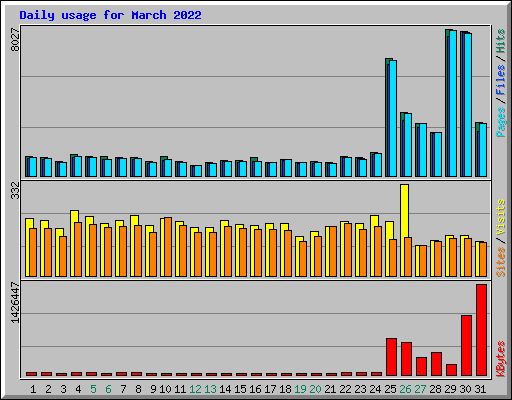Select the cyan hits bar for day 26
Screen dimensions: 512x400
[x=408, y=145]
